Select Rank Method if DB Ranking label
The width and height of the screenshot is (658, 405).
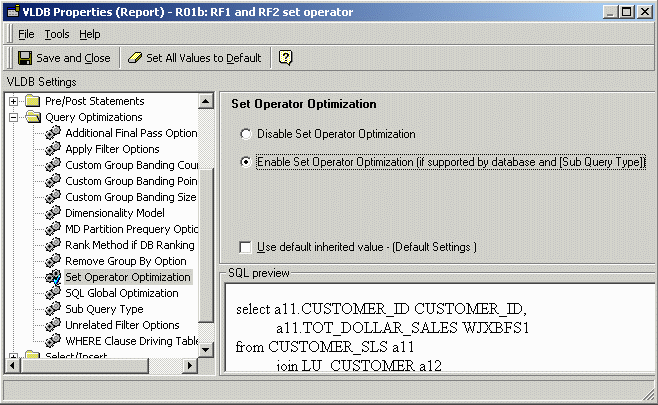pyautogui.click(x=130, y=245)
